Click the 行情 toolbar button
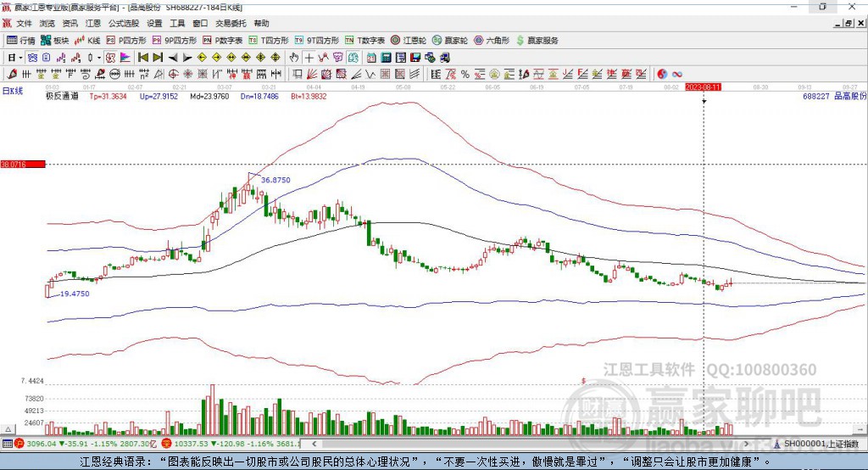 (21, 41)
